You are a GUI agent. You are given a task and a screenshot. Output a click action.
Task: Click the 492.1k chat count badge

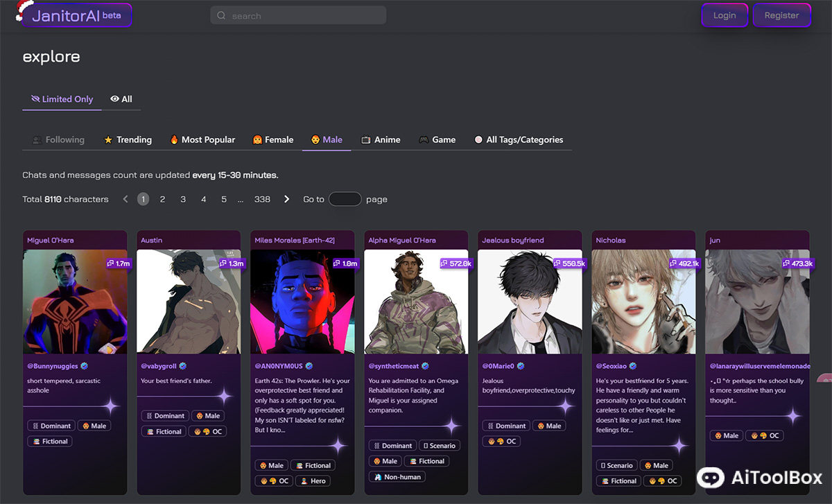(684, 263)
